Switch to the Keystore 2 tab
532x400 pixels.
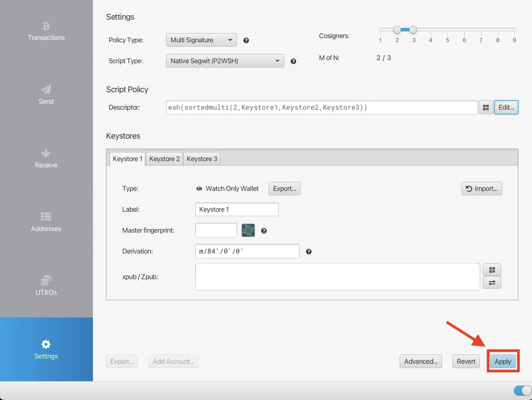tap(164, 159)
